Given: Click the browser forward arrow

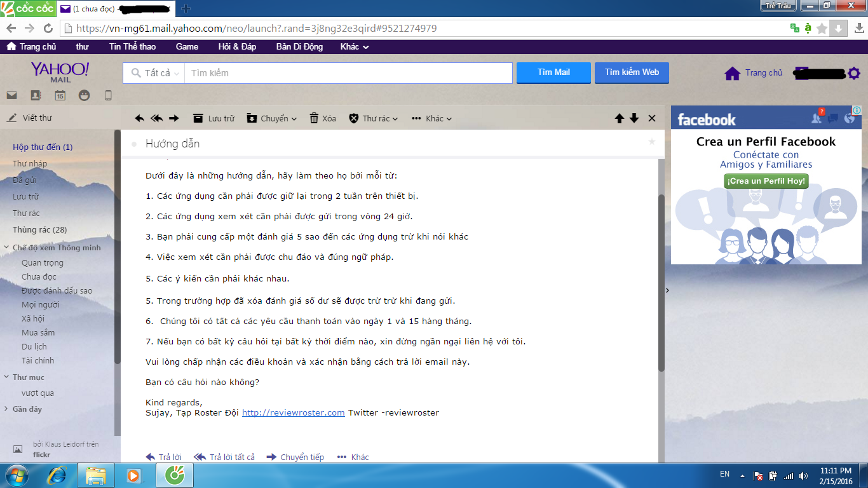Looking at the screenshot, I should (x=29, y=29).
